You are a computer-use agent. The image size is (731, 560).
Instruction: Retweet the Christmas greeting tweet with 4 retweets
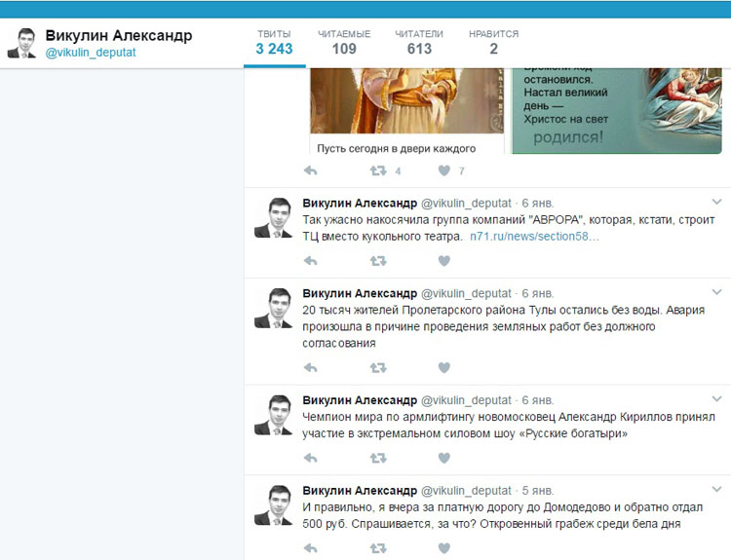click(378, 171)
